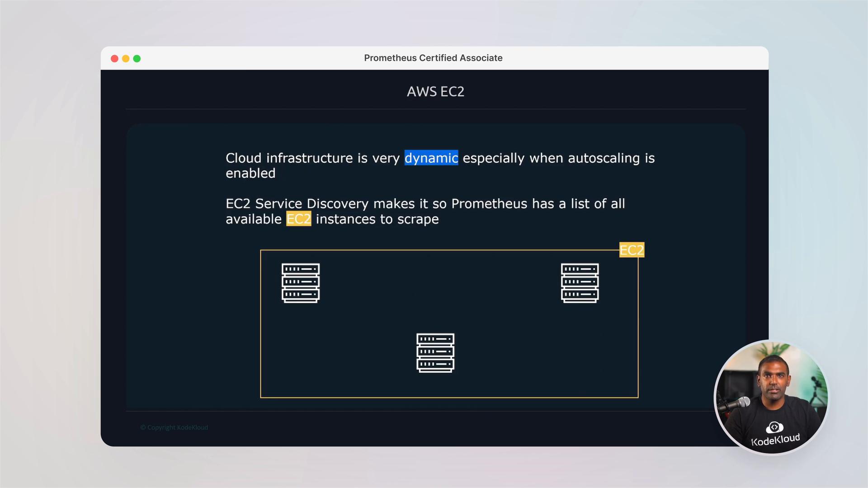Click the 'Prometheus Certified Associate' window title
The image size is (868, 488).
pos(433,58)
